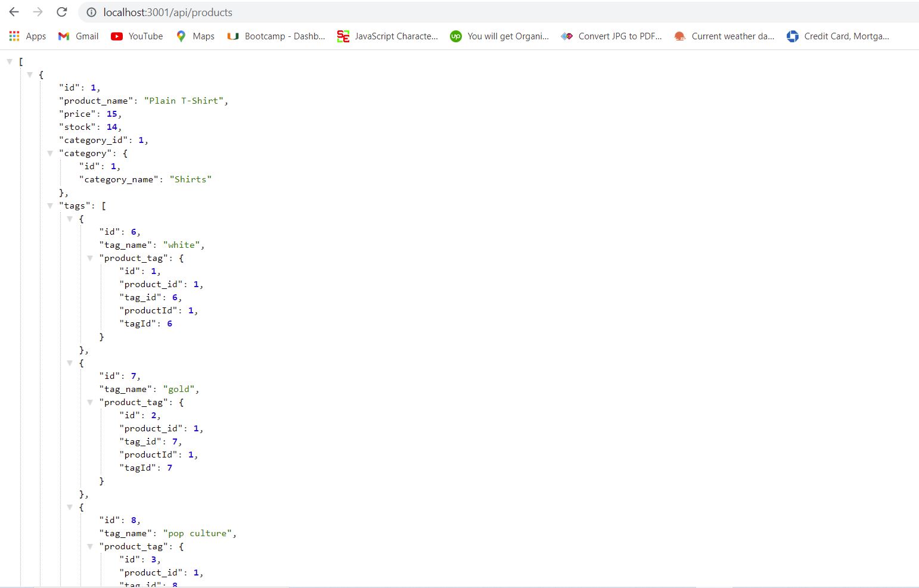This screenshot has height=588, width=919.
Task: Open the YouTube bookmark
Action: pos(136,36)
